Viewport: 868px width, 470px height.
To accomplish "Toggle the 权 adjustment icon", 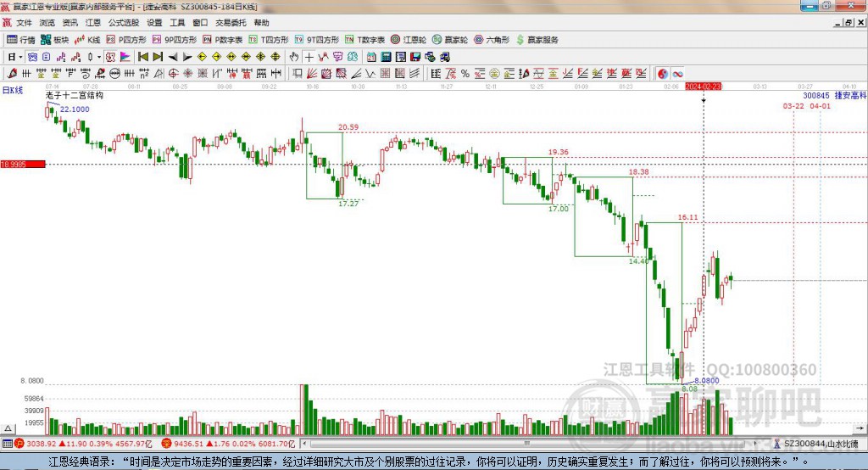I will click(x=110, y=57).
